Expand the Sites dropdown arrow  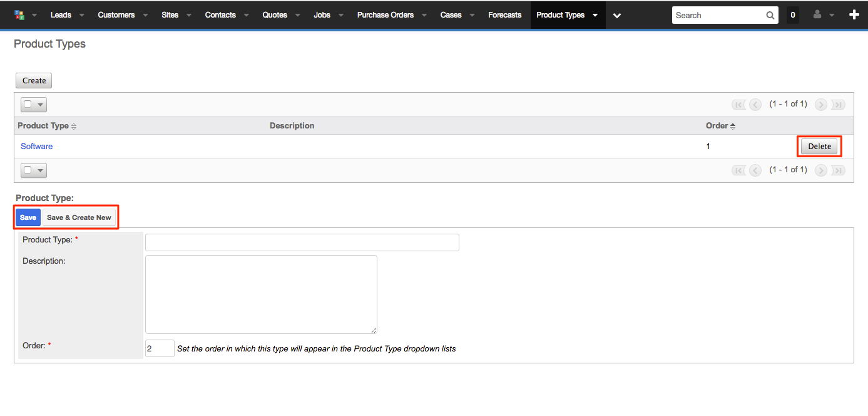point(189,15)
